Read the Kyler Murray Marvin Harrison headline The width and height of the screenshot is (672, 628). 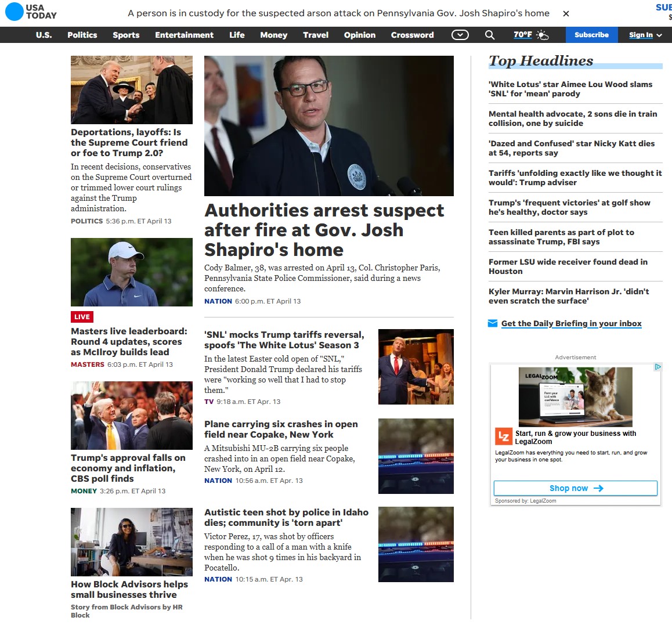pos(569,296)
